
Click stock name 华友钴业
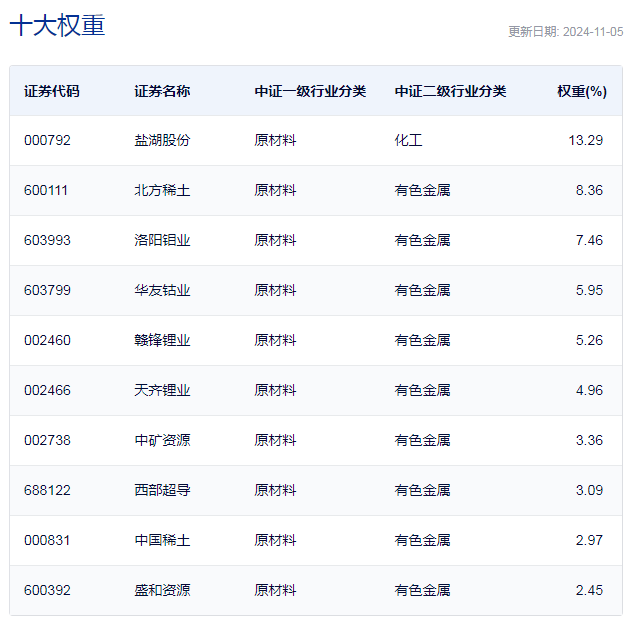(162, 290)
